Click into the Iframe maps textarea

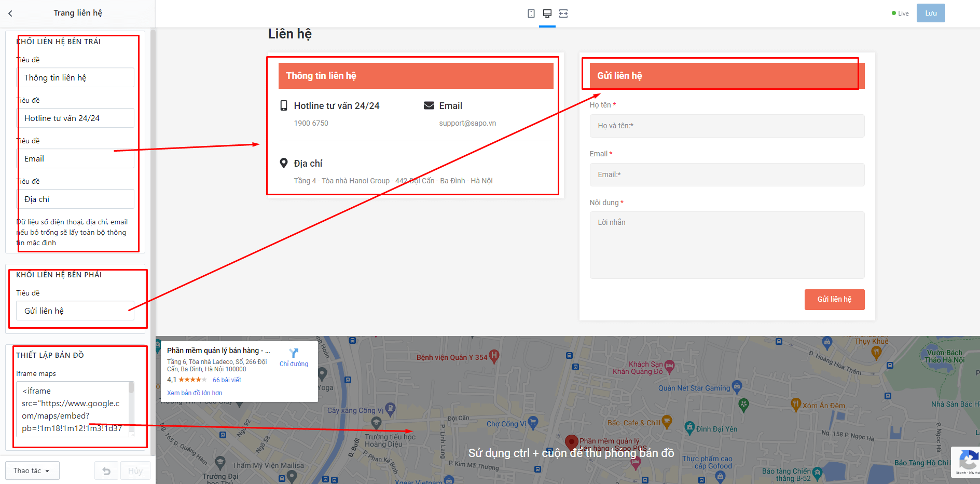pos(73,409)
